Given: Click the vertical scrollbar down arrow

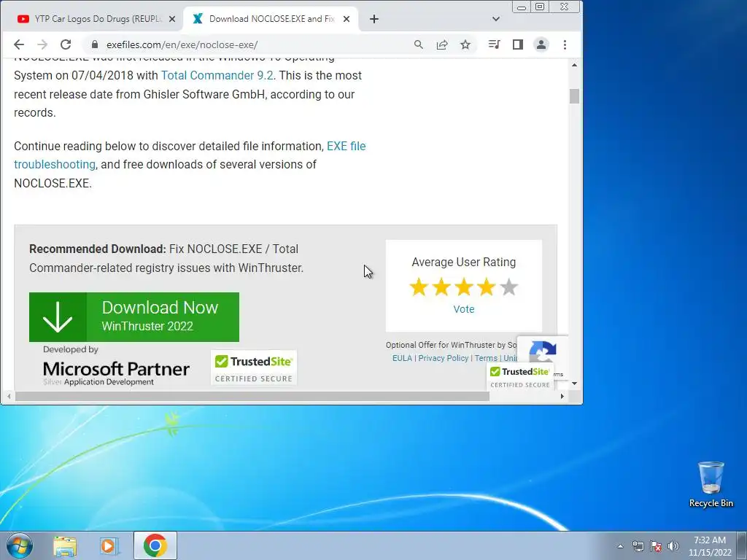Looking at the screenshot, I should [575, 384].
